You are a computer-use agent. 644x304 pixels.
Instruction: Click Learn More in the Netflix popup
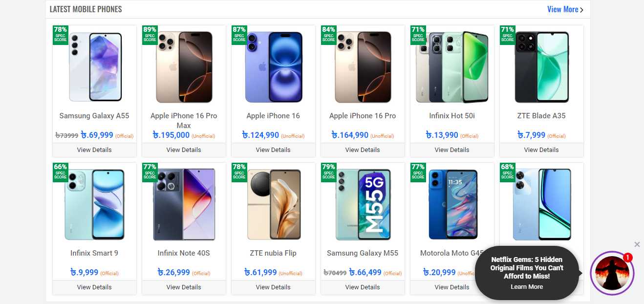point(526,287)
